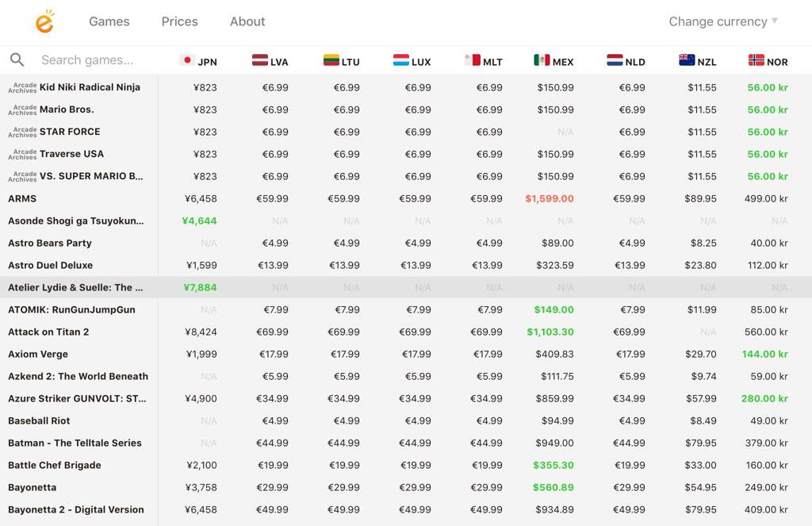Click the Lithuania flag icon
Viewport: 812px width, 526px height.
pyautogui.click(x=331, y=60)
